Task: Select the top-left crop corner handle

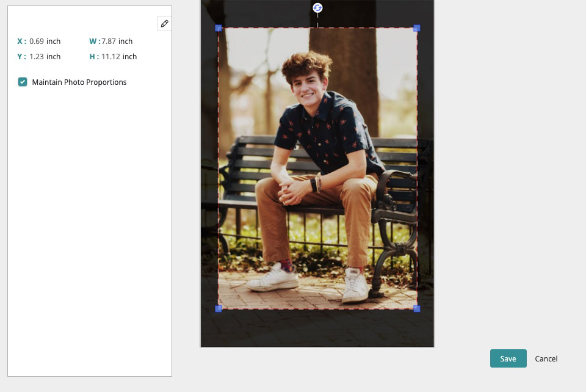Action: point(219,28)
